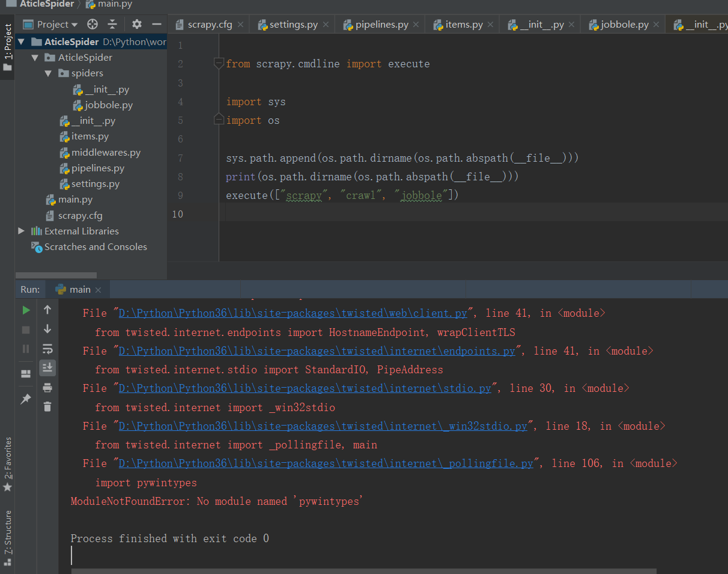This screenshot has height=574, width=728.
Task: Hide the Project panel with the minus icon
Action: pyautogui.click(x=157, y=24)
